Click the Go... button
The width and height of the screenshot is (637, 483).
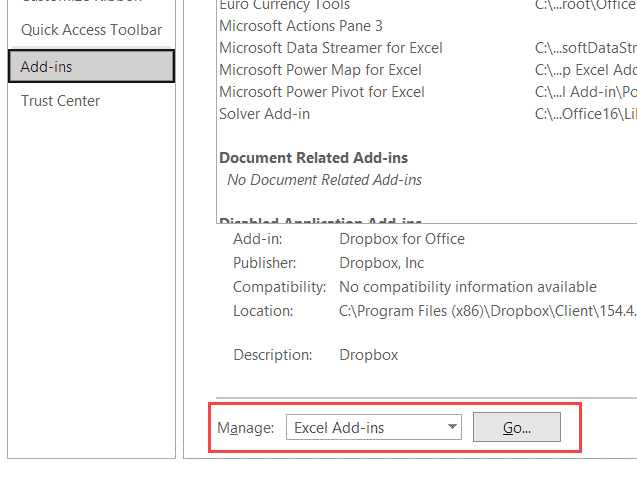click(516, 427)
